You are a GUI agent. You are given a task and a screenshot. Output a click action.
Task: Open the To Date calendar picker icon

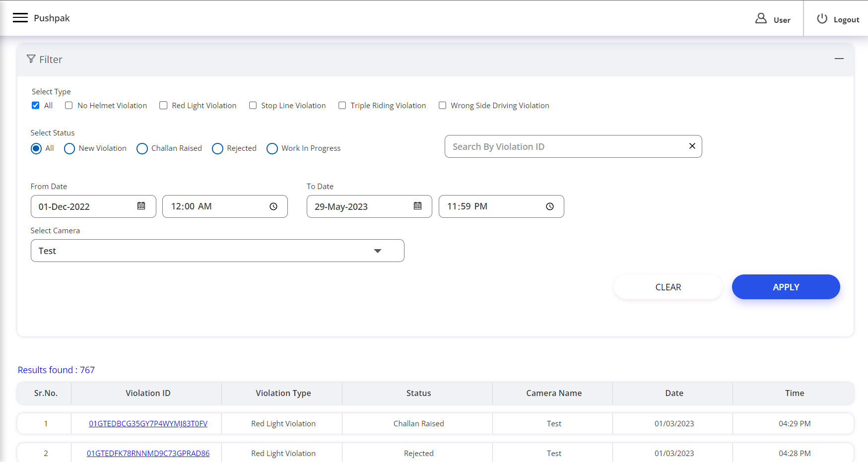point(417,206)
